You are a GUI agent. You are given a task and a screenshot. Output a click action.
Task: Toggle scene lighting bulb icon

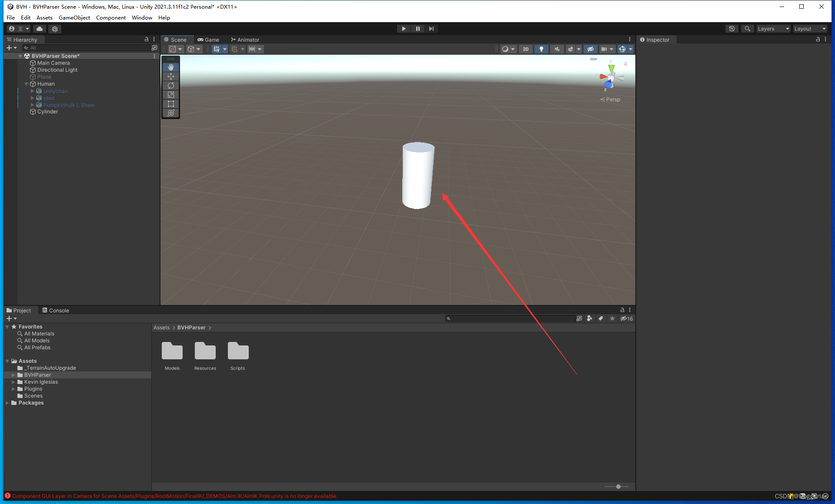541,49
